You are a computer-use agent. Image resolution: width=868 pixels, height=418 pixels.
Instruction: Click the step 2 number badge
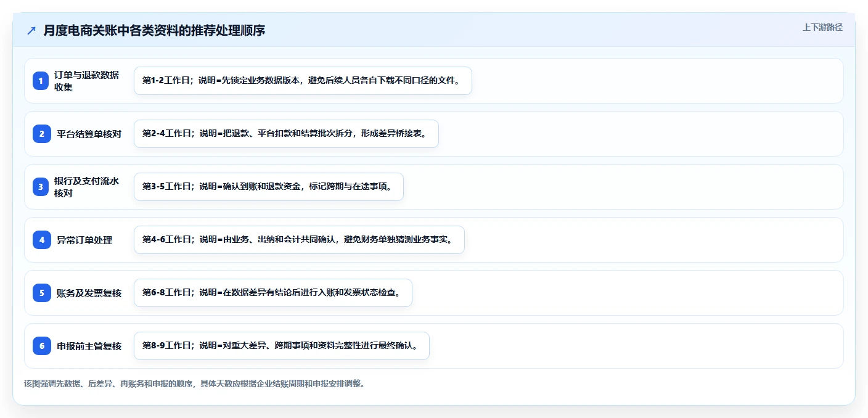42,134
